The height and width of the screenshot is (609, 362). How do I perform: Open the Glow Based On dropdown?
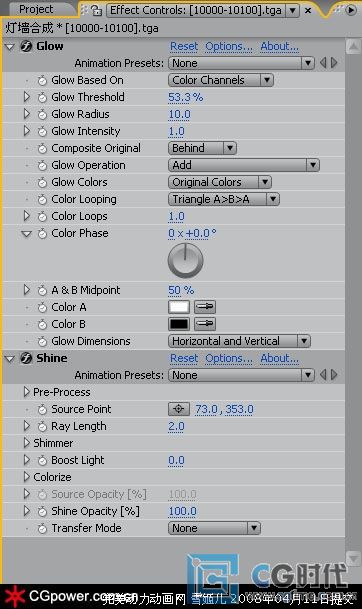pos(221,80)
